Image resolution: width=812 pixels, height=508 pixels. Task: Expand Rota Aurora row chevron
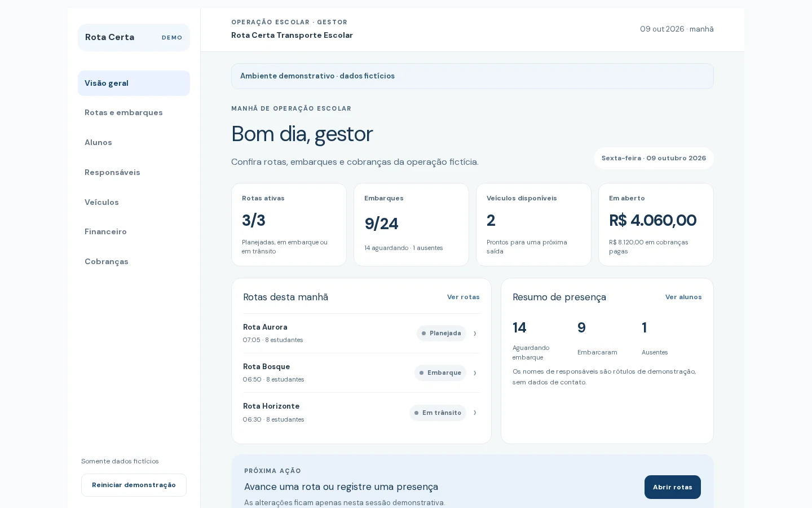475,334
